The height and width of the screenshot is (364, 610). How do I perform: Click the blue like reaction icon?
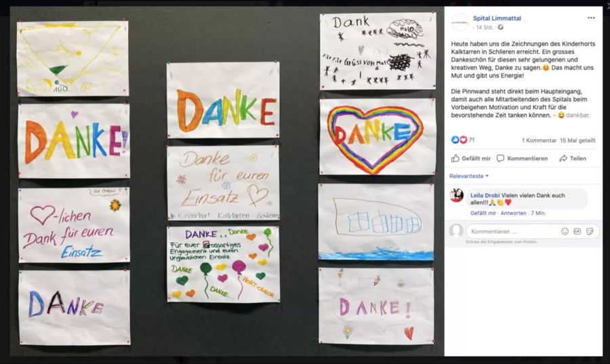[x=455, y=140]
